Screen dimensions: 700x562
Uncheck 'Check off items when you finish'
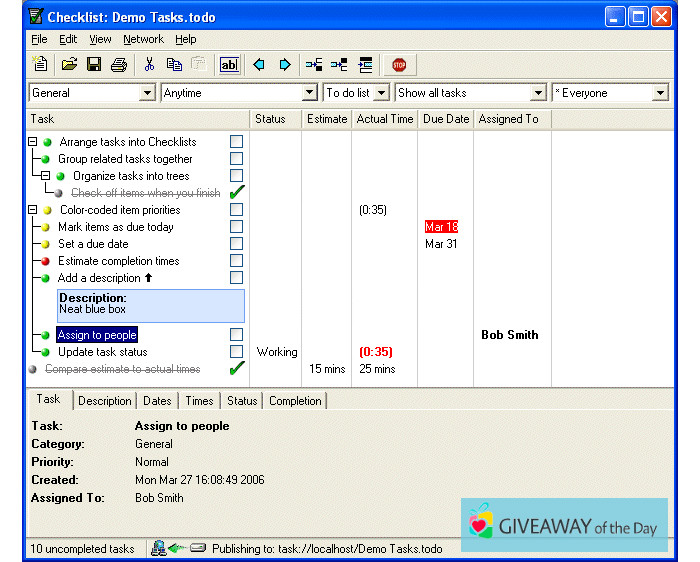pyautogui.click(x=237, y=192)
